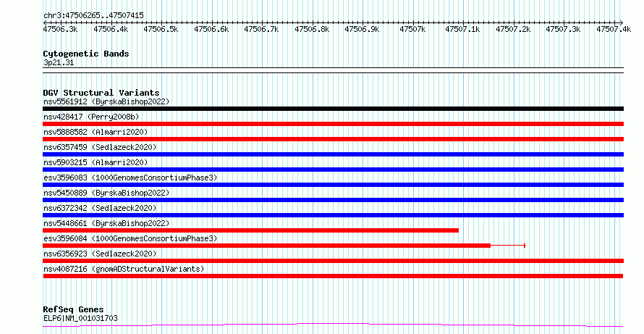
Task: Click the thin outer tail of esv3596084
Action: (508, 246)
